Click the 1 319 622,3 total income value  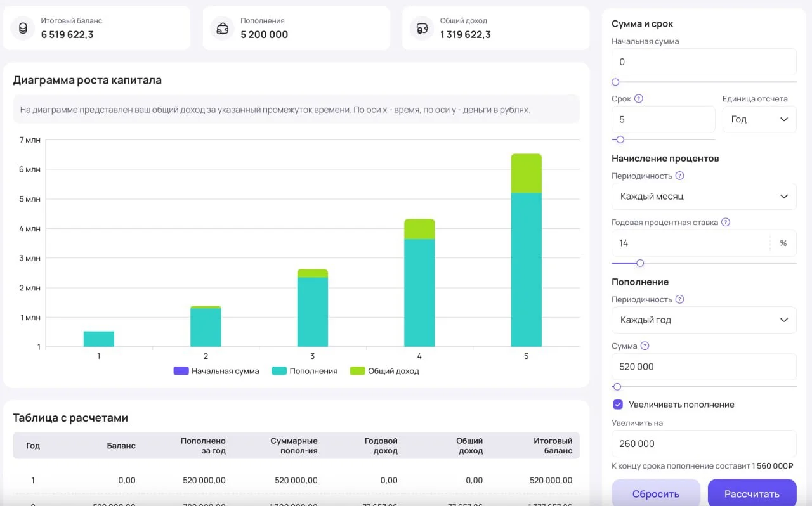click(465, 34)
